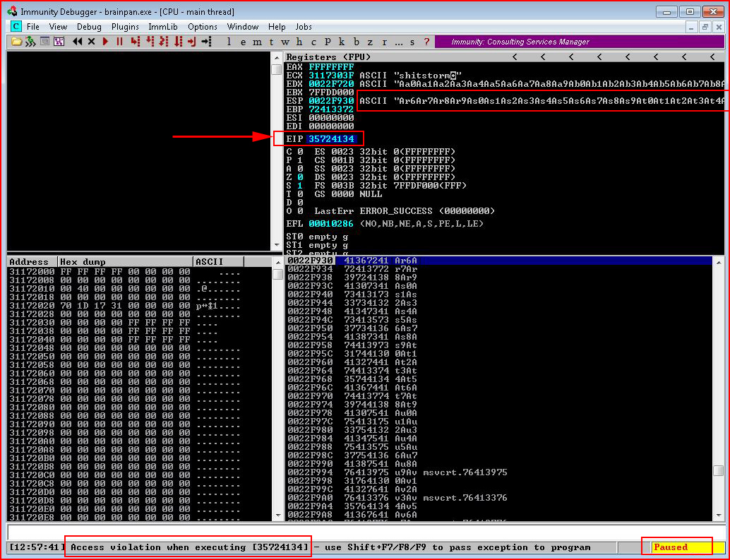Click the 'z' toolbar button
This screenshot has width=730, height=560.
[370, 42]
